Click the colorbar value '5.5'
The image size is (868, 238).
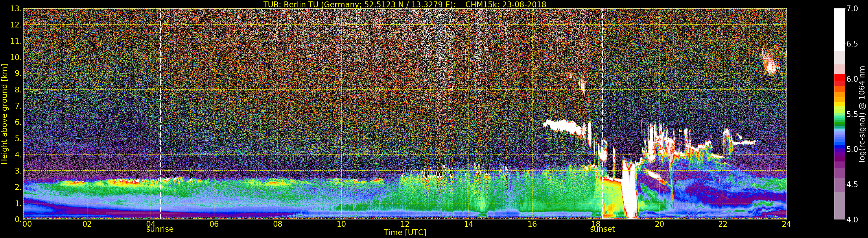(852, 114)
